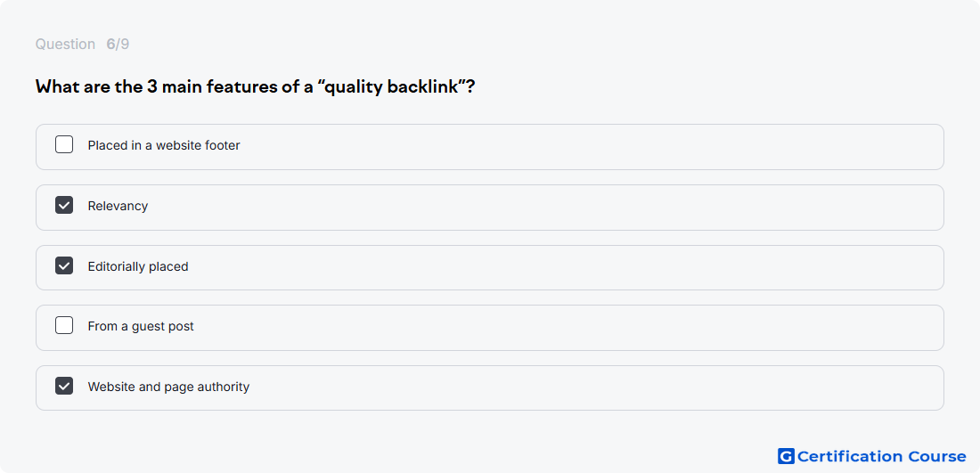Untick the "Editorially placed" checkbox
Image resolution: width=980 pixels, height=473 pixels.
64,265
